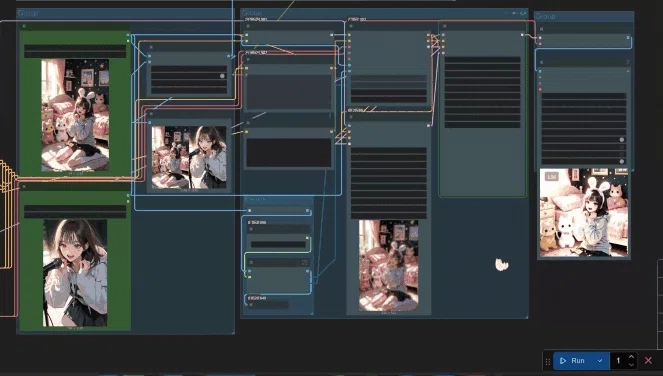
Task: Click the queue batch count field
Action: click(618, 361)
